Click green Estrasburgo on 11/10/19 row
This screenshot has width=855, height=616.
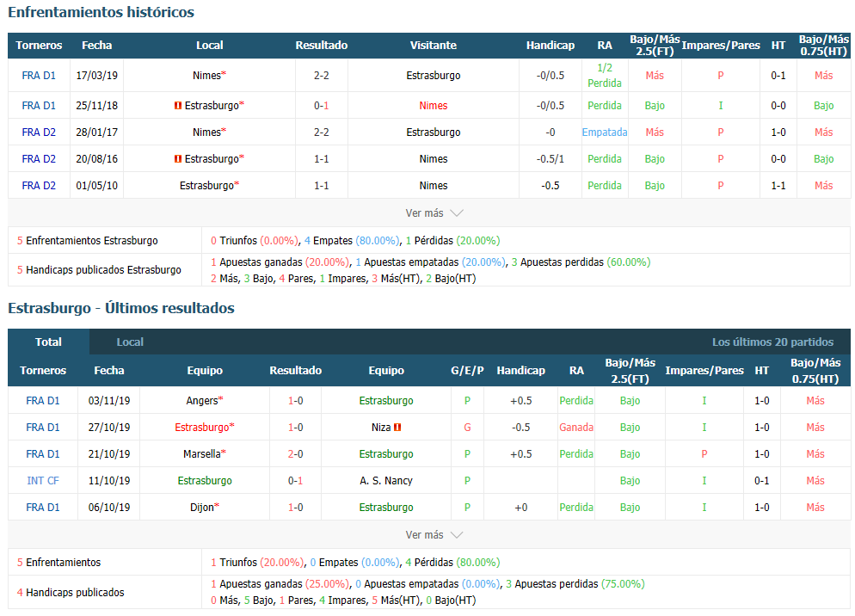pyautogui.click(x=205, y=481)
